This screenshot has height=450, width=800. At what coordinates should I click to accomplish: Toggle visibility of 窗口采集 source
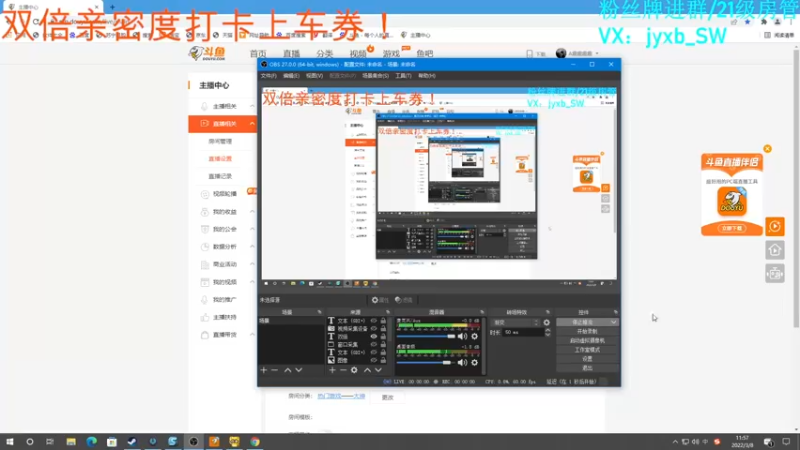point(373,344)
